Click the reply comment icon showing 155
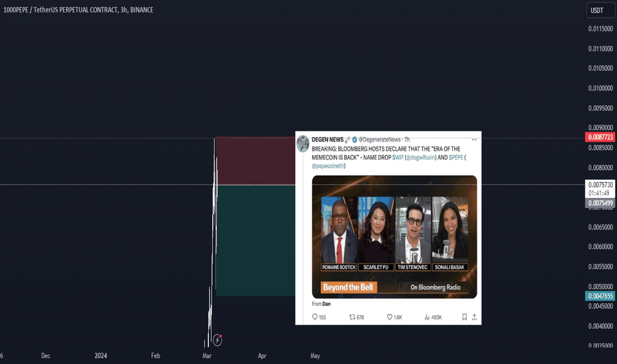The image size is (617, 364). click(314, 317)
